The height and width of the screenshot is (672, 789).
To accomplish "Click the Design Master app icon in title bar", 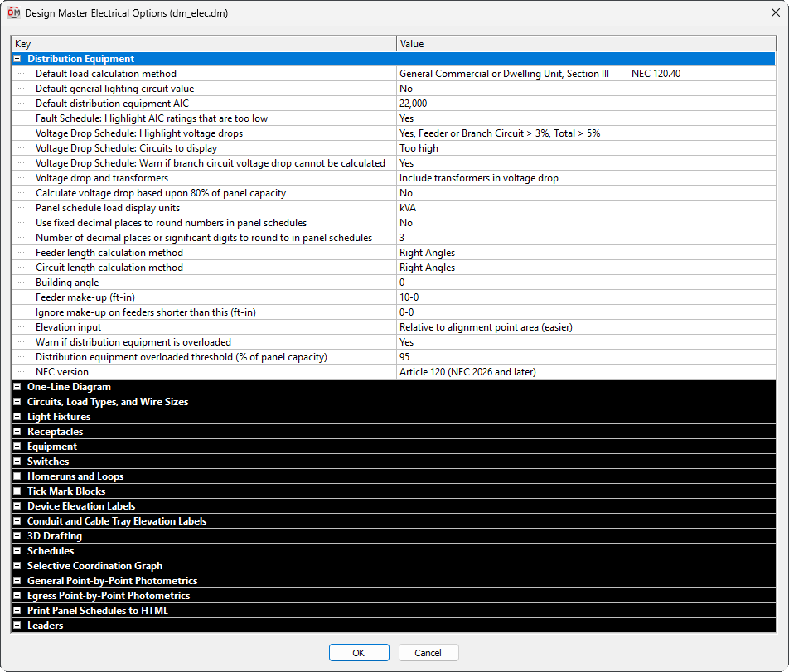I will (x=13, y=13).
